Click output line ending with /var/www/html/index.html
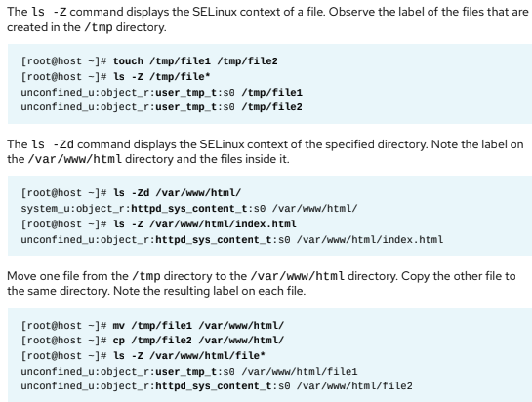The image size is (532, 402). (x=232, y=239)
